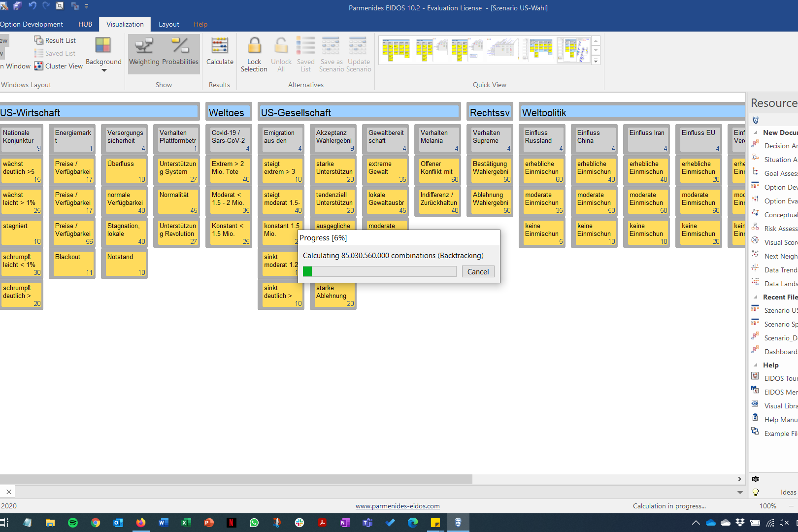Open Situation Analysis new document
The width and height of the screenshot is (798, 532).
click(774, 160)
